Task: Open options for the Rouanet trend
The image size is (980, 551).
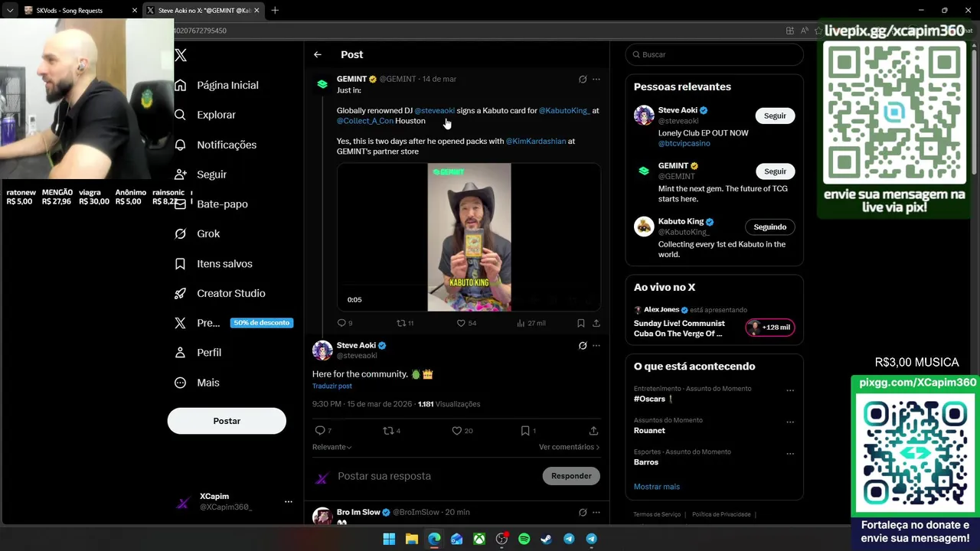Action: click(790, 422)
